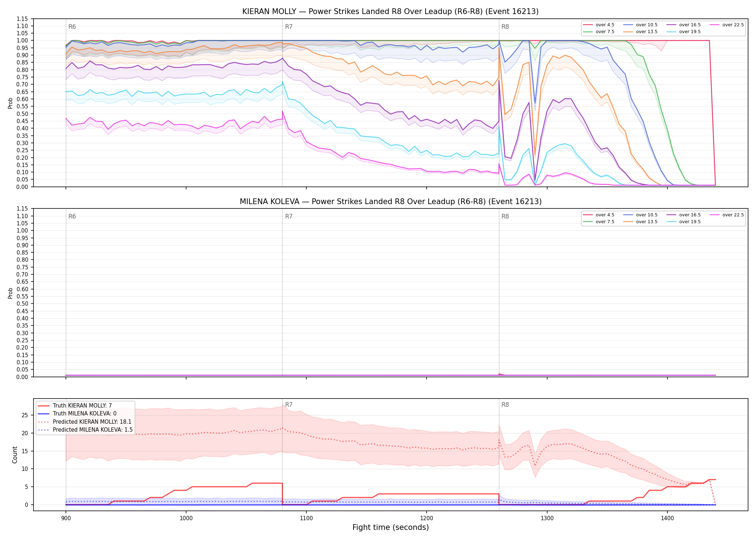Viewport: 756px width, 540px height.
Task: Click the R7 round label in Kieran Molly chart
Action: tap(289, 27)
